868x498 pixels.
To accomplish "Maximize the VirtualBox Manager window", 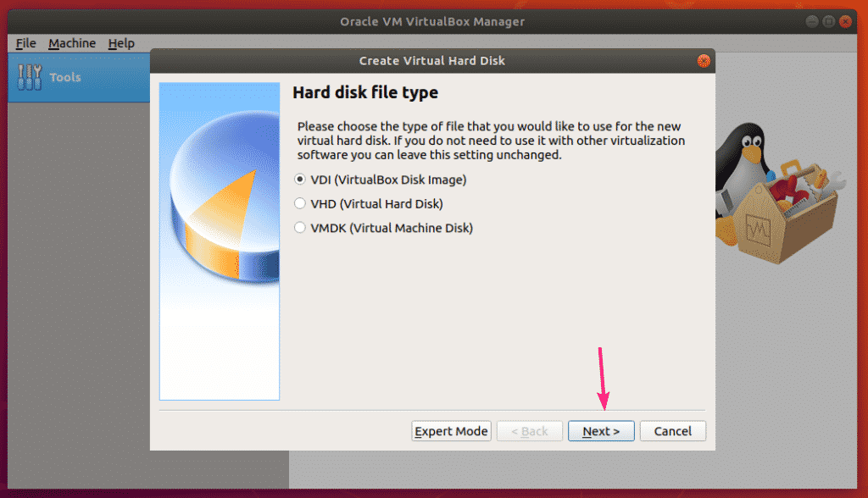I will coord(829,21).
